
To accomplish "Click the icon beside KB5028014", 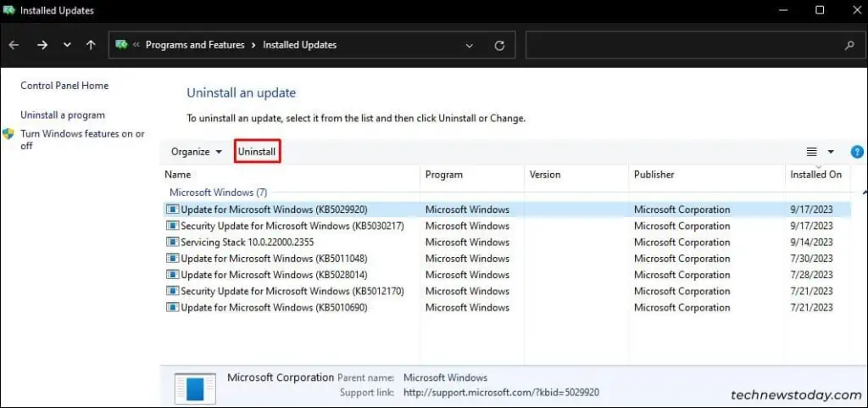I will 173,275.
